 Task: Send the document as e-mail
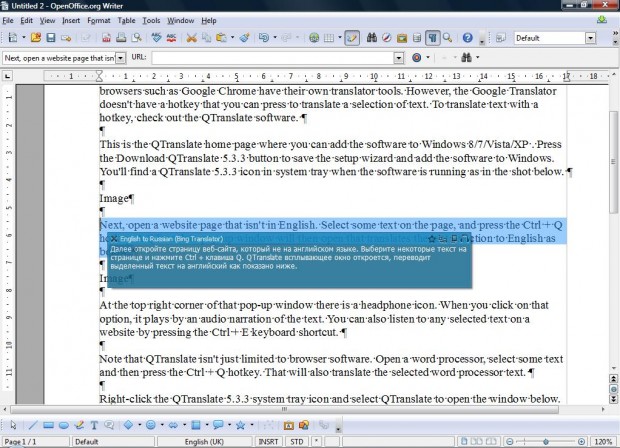click(66, 38)
